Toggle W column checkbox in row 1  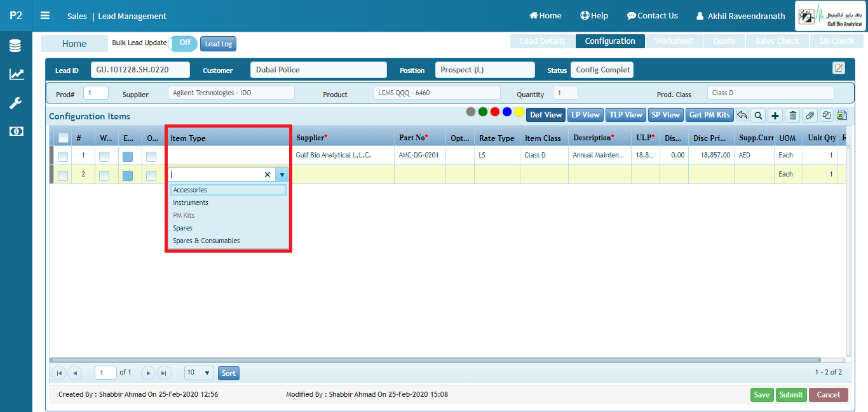104,156
